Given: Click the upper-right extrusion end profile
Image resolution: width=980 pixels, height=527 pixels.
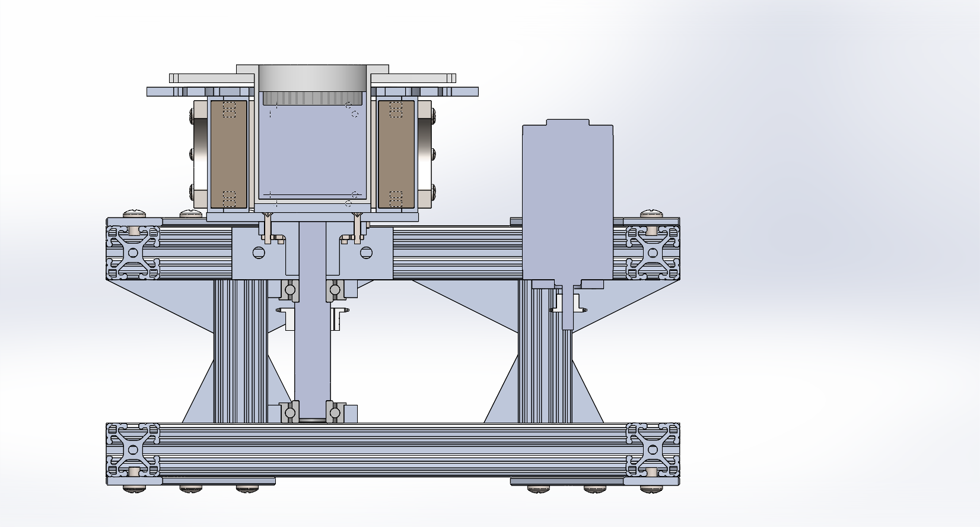Looking at the screenshot, I should coord(653,252).
